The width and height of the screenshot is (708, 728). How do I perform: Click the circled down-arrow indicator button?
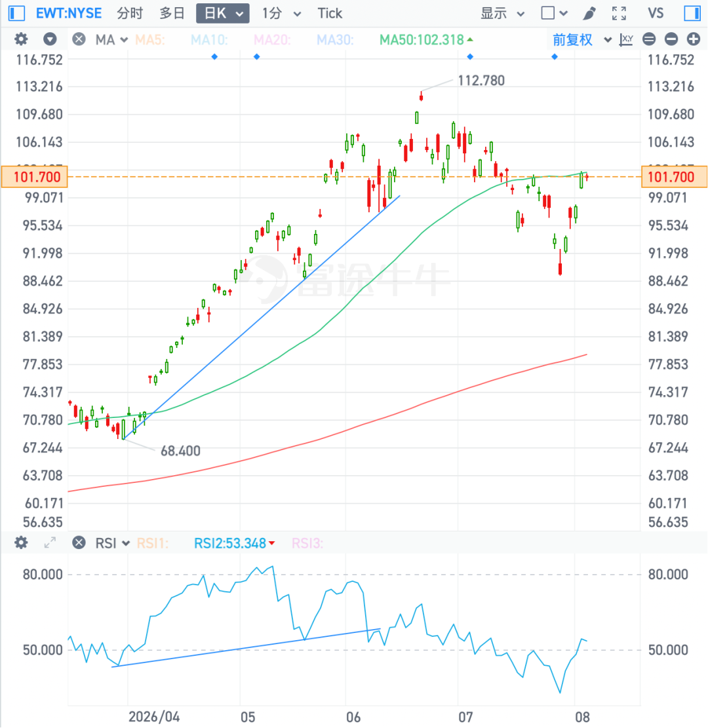(50, 39)
